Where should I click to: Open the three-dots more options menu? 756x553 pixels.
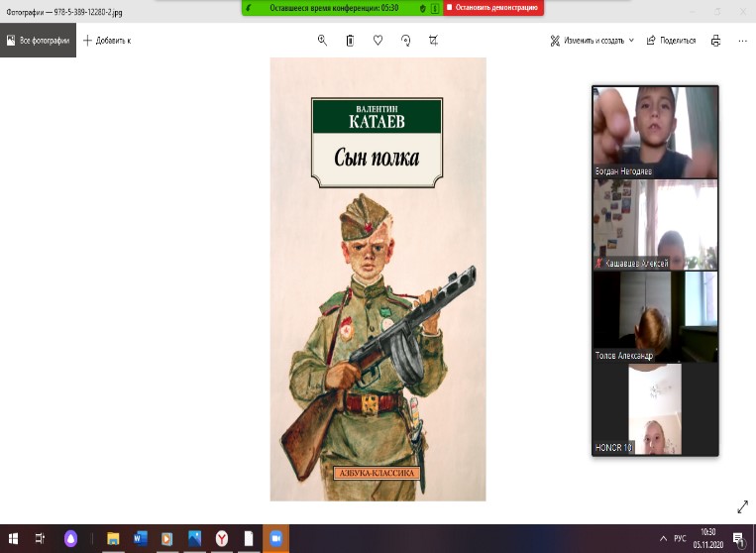click(742, 41)
